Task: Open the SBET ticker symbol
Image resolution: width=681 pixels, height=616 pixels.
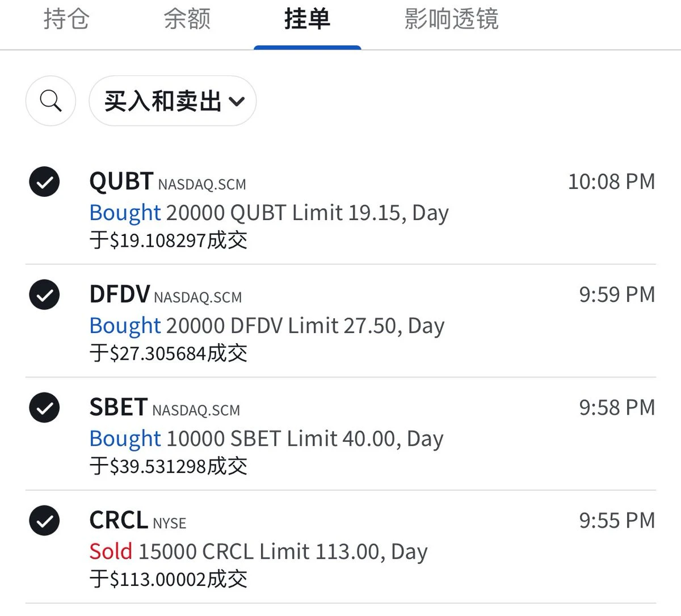Action: [x=119, y=407]
